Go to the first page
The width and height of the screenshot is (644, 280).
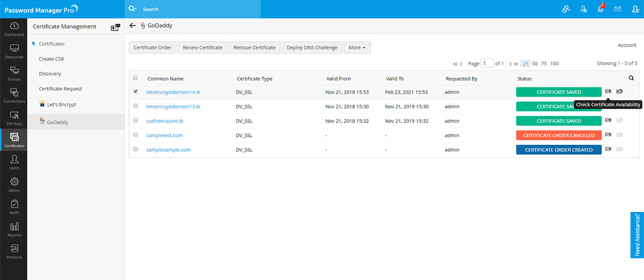coord(455,64)
